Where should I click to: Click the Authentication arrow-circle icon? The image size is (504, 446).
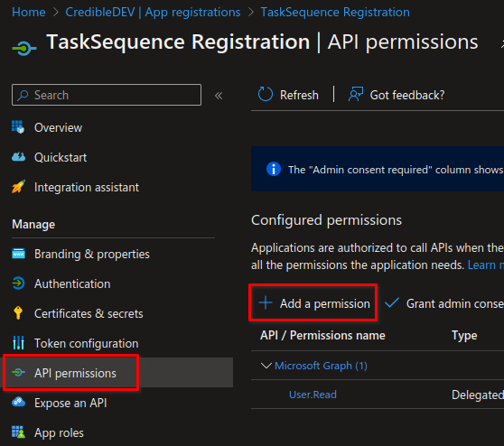(18, 283)
